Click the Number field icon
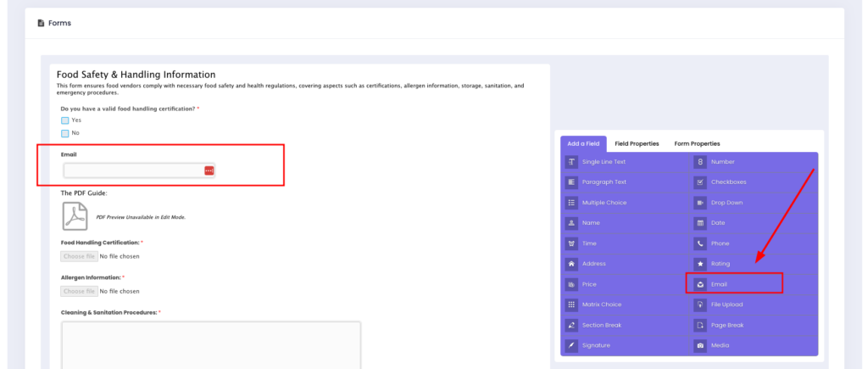 [700, 162]
